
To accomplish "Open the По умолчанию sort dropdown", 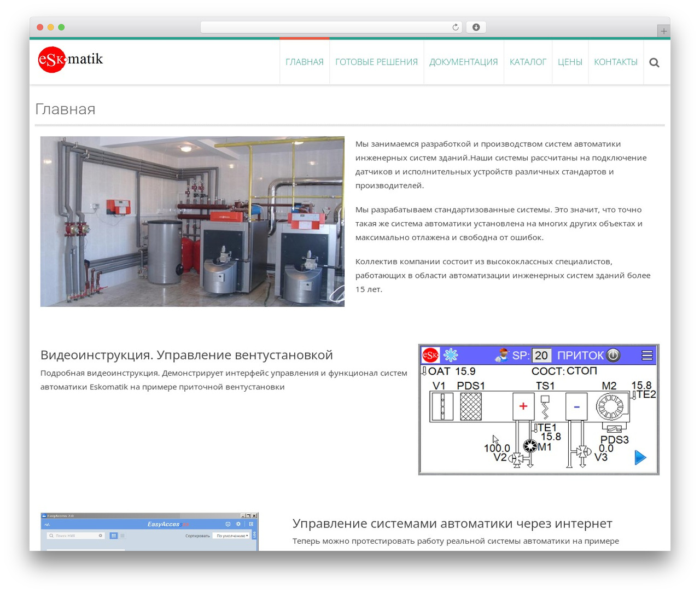I will click(231, 536).
